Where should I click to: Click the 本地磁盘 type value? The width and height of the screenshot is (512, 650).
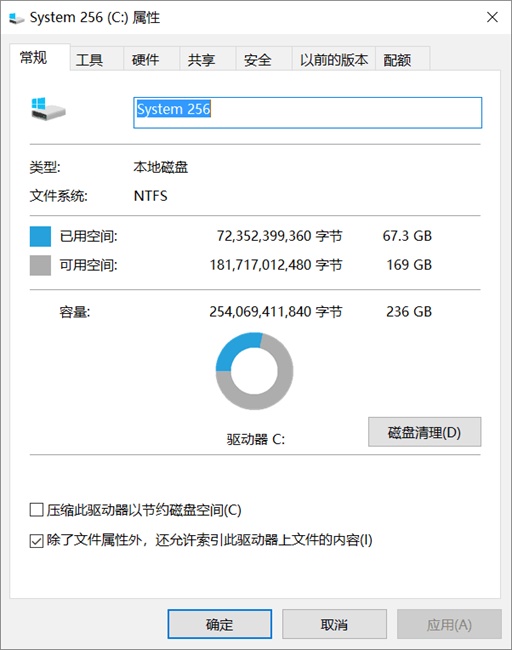click(x=160, y=167)
